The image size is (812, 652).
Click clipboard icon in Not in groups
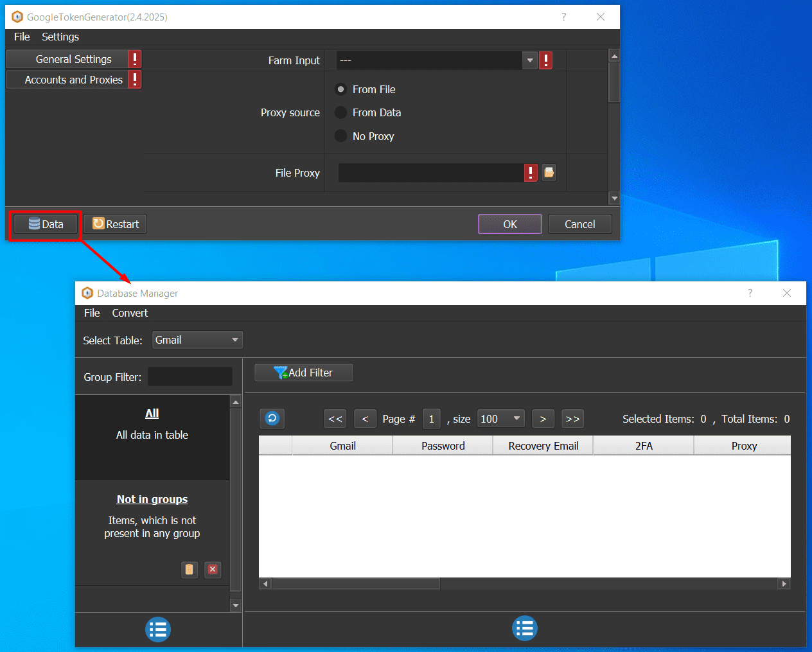(x=190, y=569)
